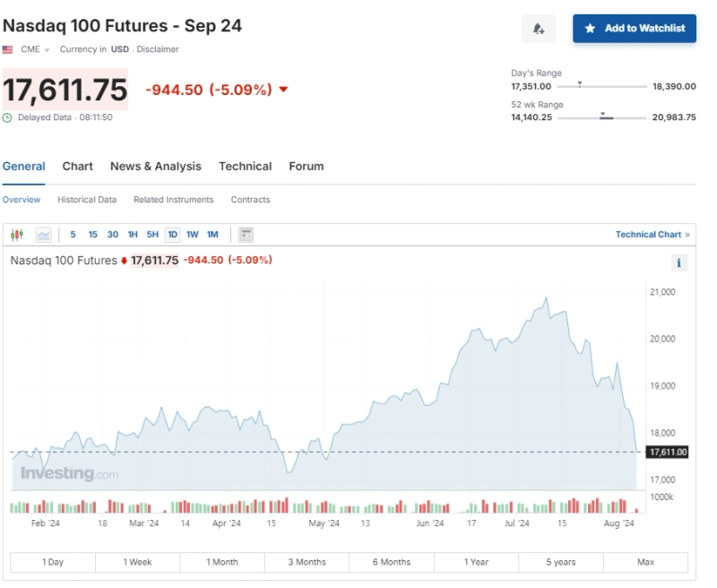Image resolution: width=717 pixels, height=588 pixels.
Task: Go to Historical Data sub-tab
Action: tap(87, 200)
